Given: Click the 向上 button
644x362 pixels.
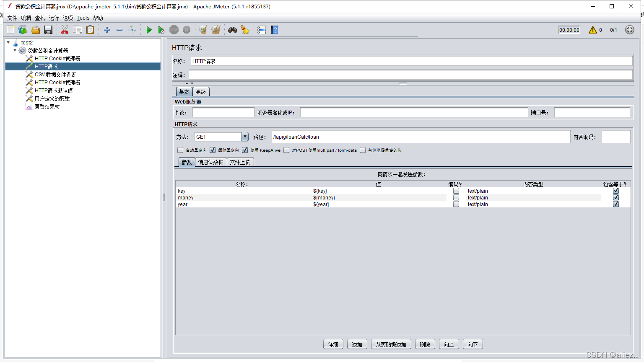Looking at the screenshot, I should 449,344.
